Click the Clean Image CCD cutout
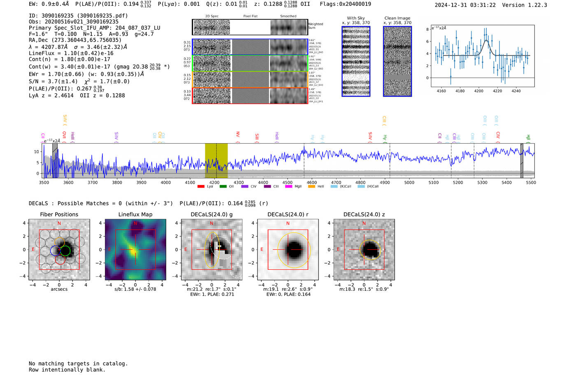Screen dimensions: 576x392 [397, 61]
